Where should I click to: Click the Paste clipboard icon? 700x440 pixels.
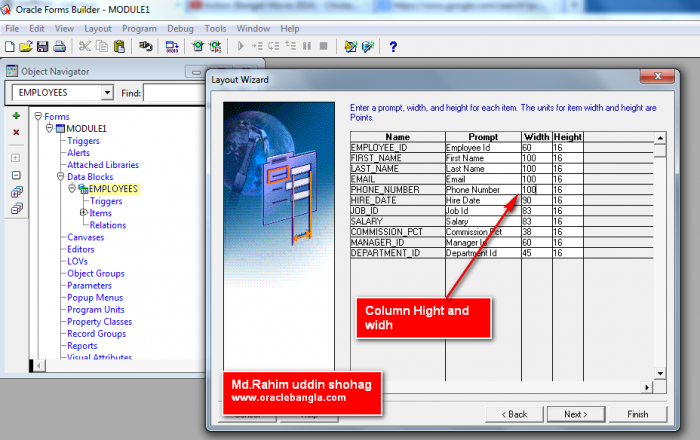click(119, 46)
